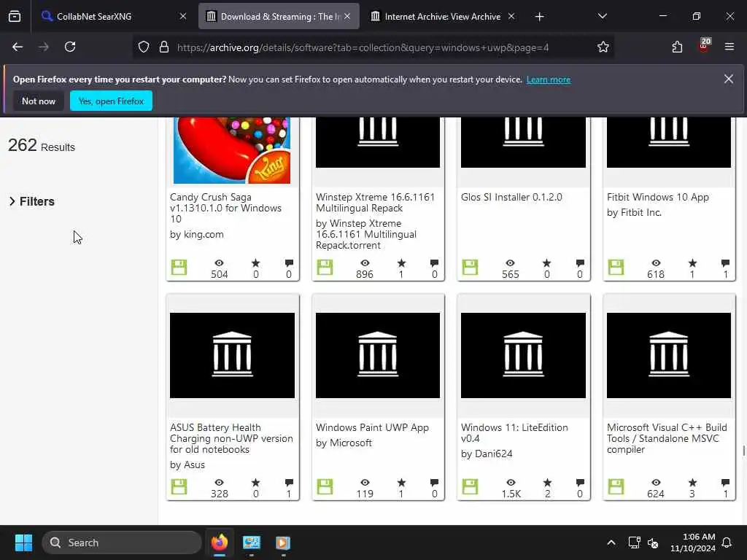Dismiss the Firefox startup notification bar
This screenshot has height=560, width=747.
(729, 79)
